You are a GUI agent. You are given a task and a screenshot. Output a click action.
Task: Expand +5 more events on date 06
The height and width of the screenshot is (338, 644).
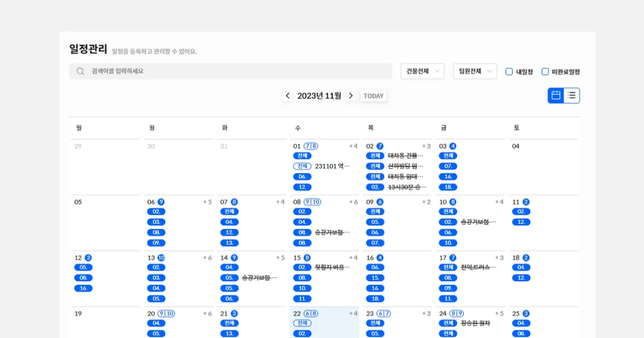click(207, 202)
